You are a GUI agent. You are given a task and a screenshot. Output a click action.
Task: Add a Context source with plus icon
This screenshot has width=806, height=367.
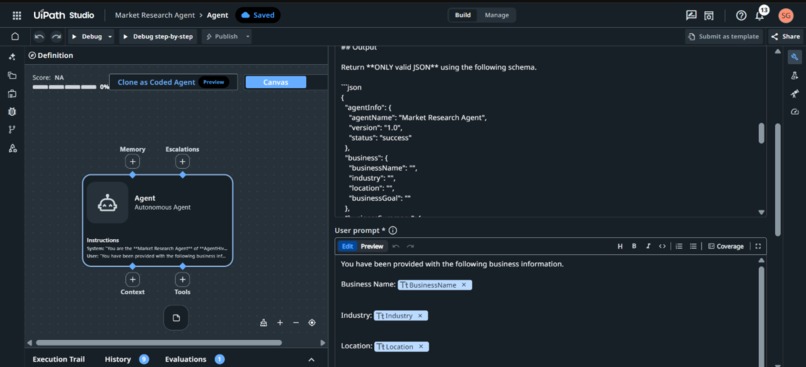[132, 280]
